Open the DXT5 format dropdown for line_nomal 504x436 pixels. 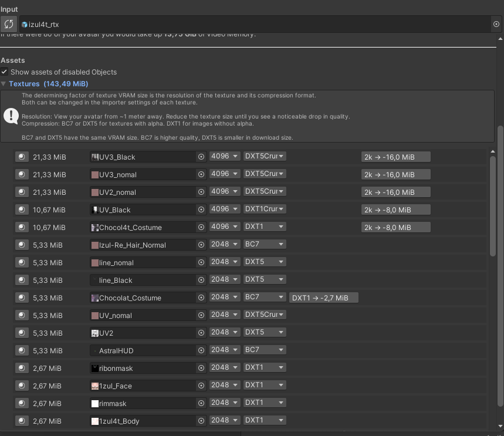(x=265, y=262)
